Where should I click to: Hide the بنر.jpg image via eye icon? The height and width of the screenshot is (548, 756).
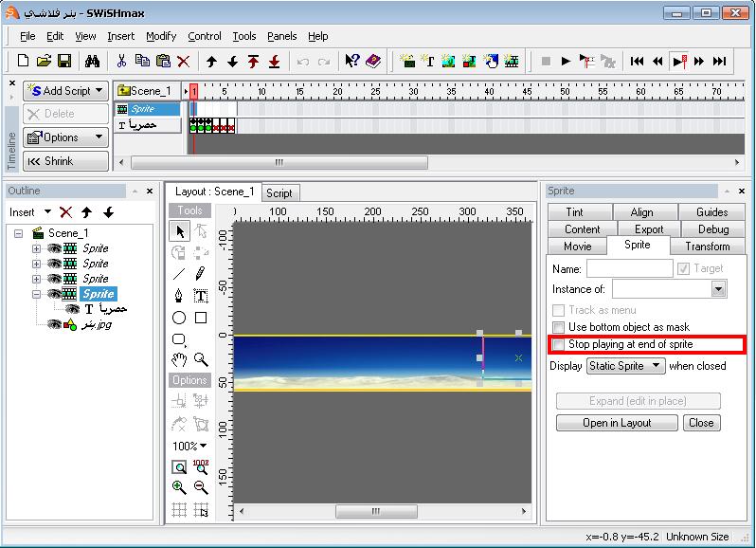click(54, 324)
